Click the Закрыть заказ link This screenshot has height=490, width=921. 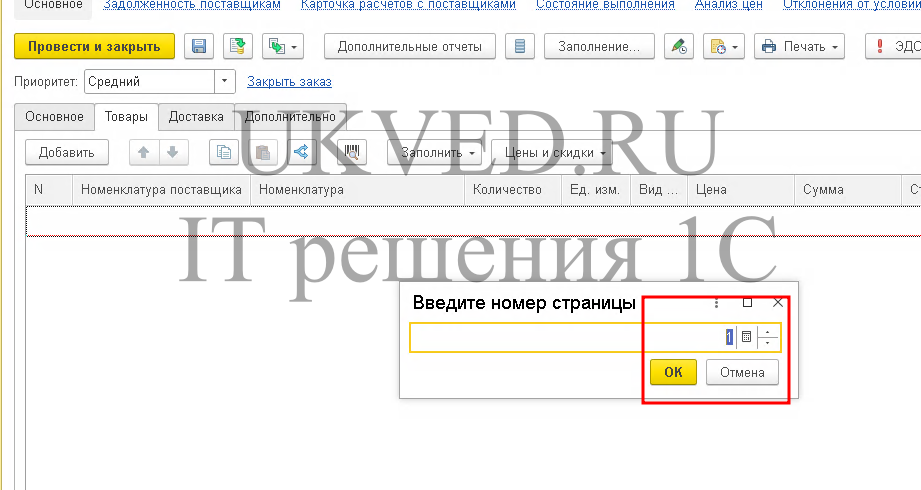point(289,82)
